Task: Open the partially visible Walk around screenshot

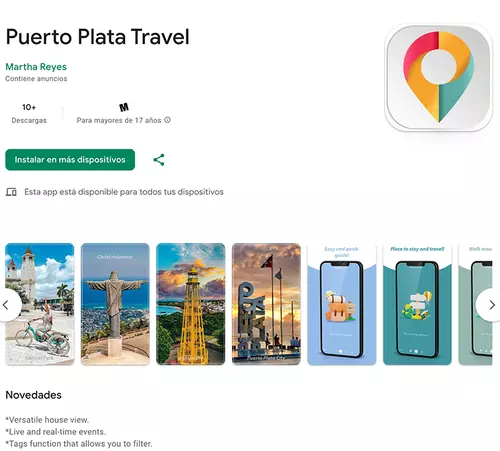Action: [475, 304]
